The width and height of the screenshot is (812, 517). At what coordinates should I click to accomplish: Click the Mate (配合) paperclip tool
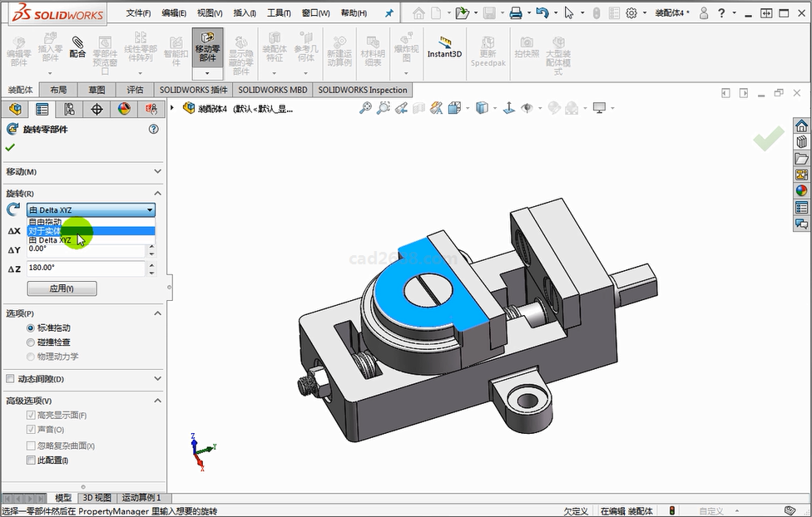click(x=77, y=45)
